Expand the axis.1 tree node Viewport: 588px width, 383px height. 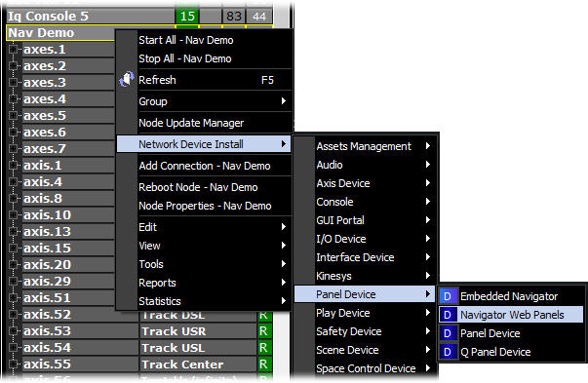(x=13, y=165)
